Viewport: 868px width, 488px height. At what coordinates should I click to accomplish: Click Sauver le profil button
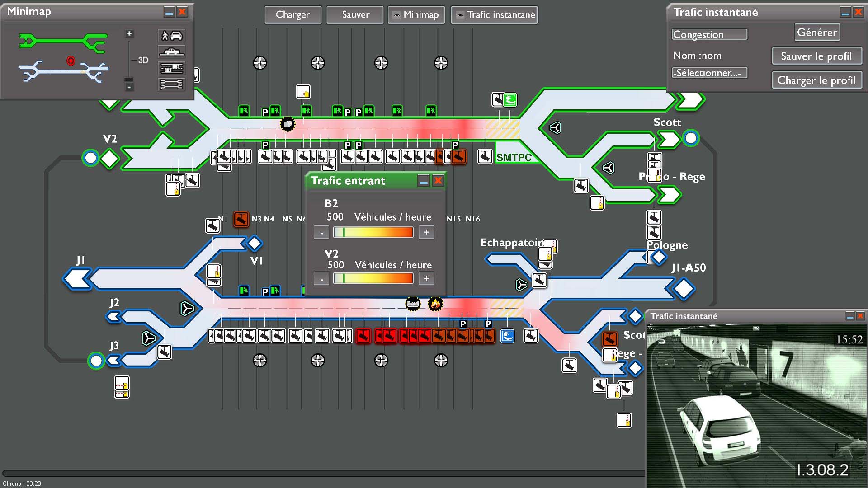coord(816,56)
